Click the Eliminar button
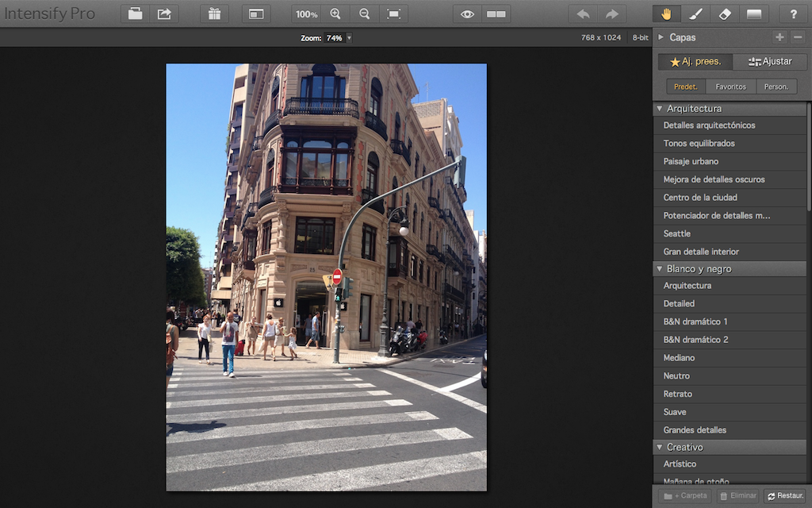 738,496
